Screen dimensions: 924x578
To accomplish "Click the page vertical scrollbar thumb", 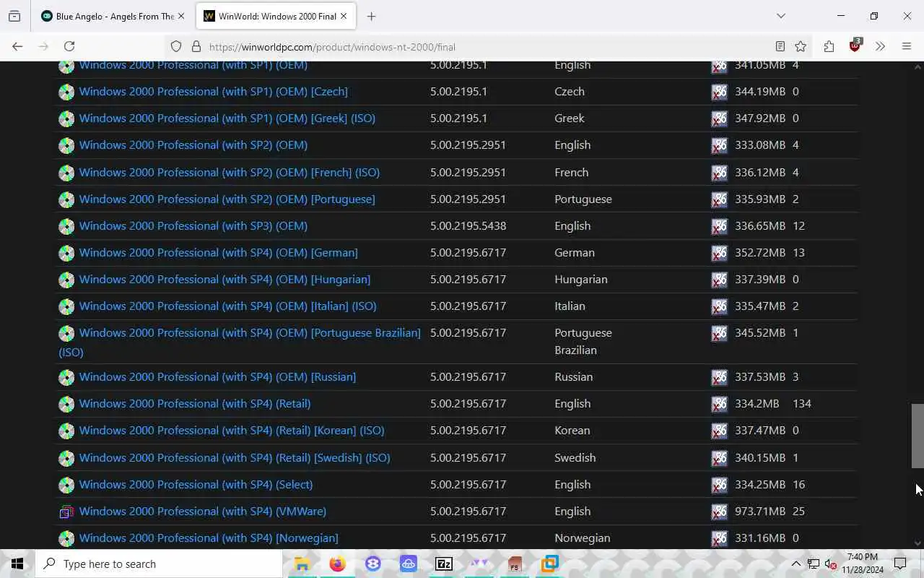I will 918,436.
